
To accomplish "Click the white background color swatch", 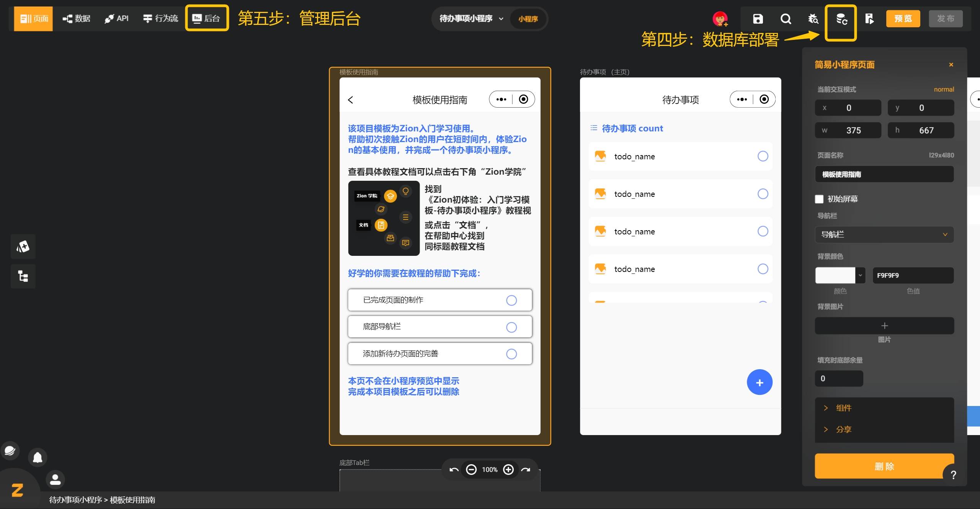I will (835, 275).
